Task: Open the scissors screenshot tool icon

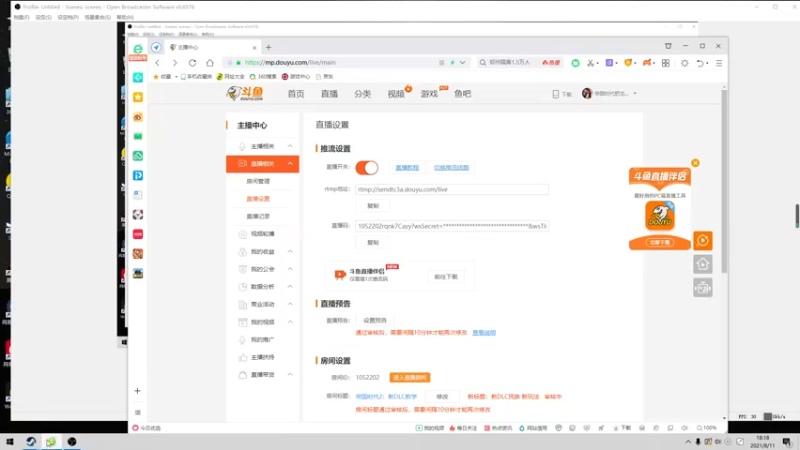Action: point(590,63)
